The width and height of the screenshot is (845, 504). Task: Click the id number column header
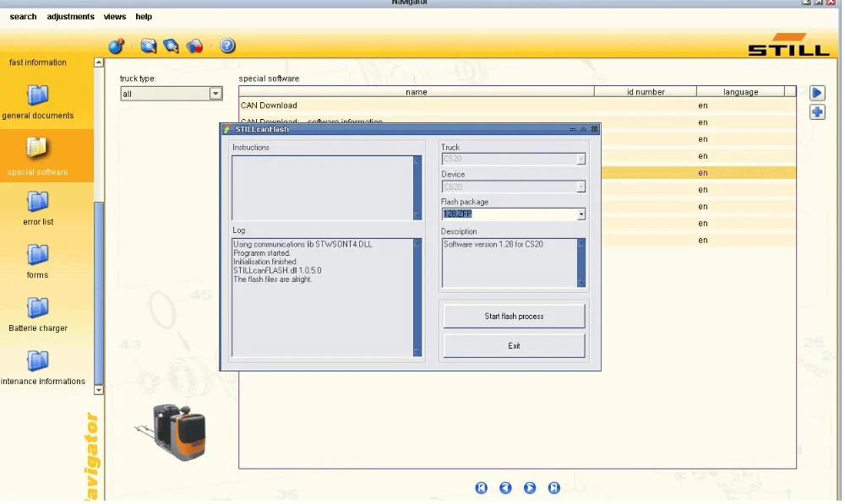(645, 92)
